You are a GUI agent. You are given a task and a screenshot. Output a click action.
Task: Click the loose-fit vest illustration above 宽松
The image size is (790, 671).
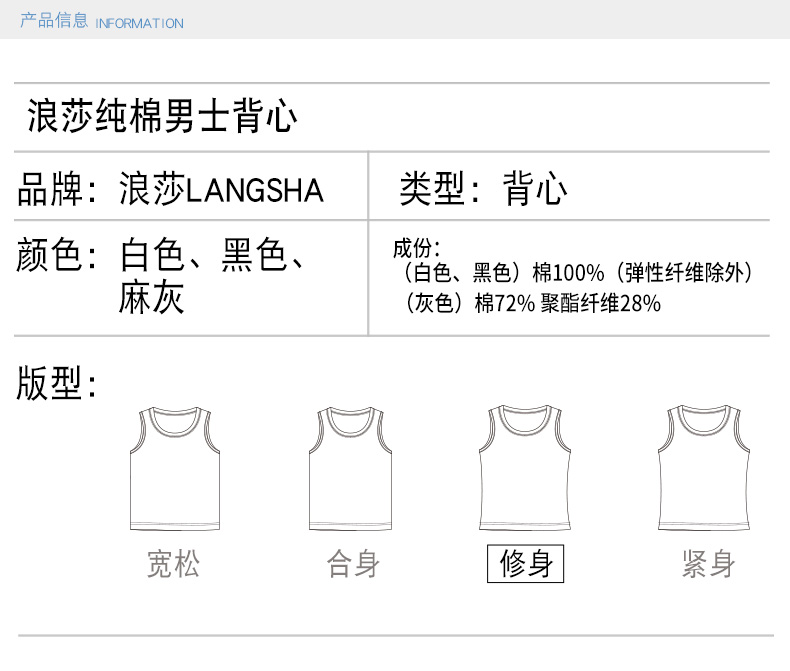pos(175,468)
